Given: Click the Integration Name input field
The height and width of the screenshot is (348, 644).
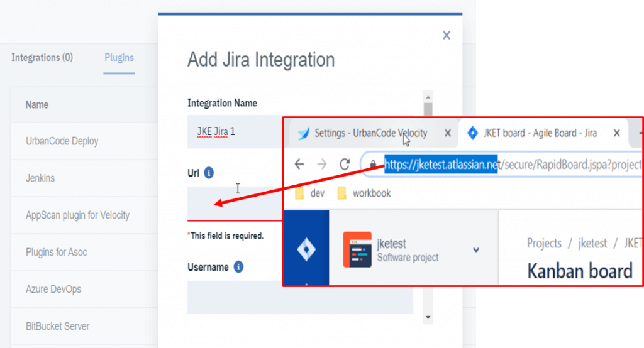Looking at the screenshot, I should pos(234,133).
